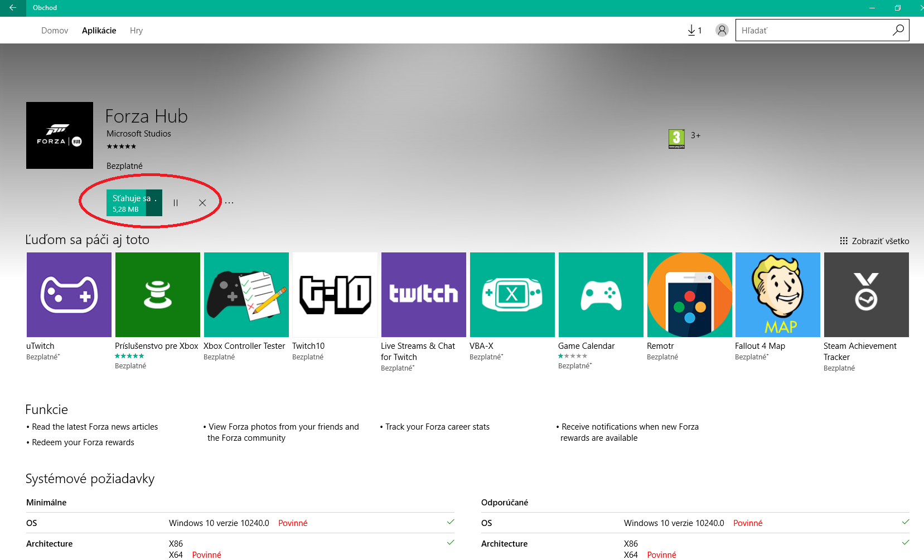Click the Twitch10 app title text

(308, 346)
